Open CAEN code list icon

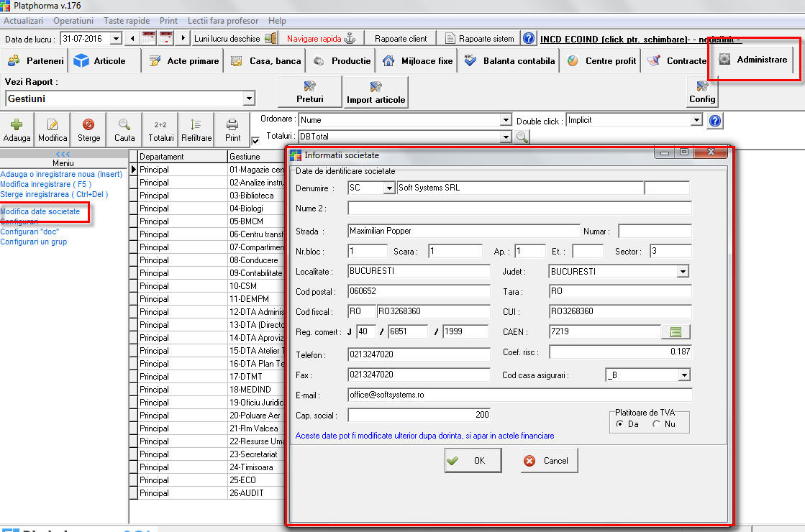pos(676,332)
